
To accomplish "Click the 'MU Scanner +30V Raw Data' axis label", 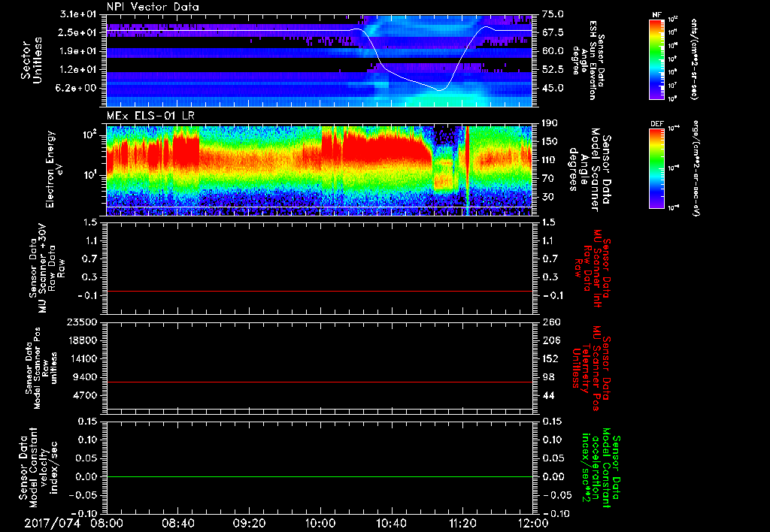I will tap(47, 268).
